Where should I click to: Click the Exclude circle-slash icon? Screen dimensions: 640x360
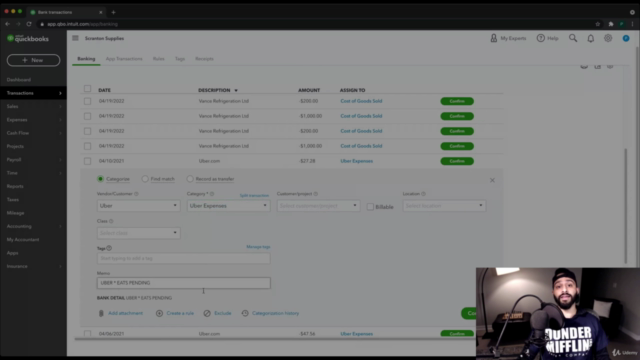(x=207, y=313)
